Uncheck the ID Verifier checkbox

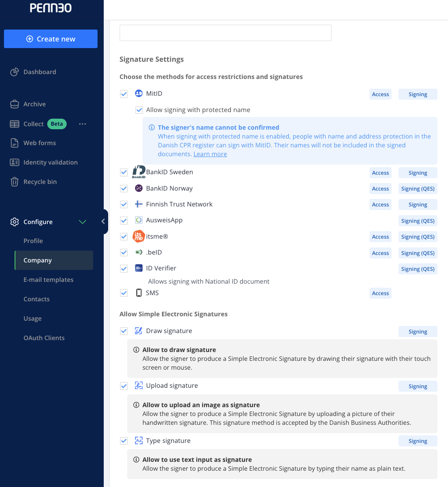(124, 268)
